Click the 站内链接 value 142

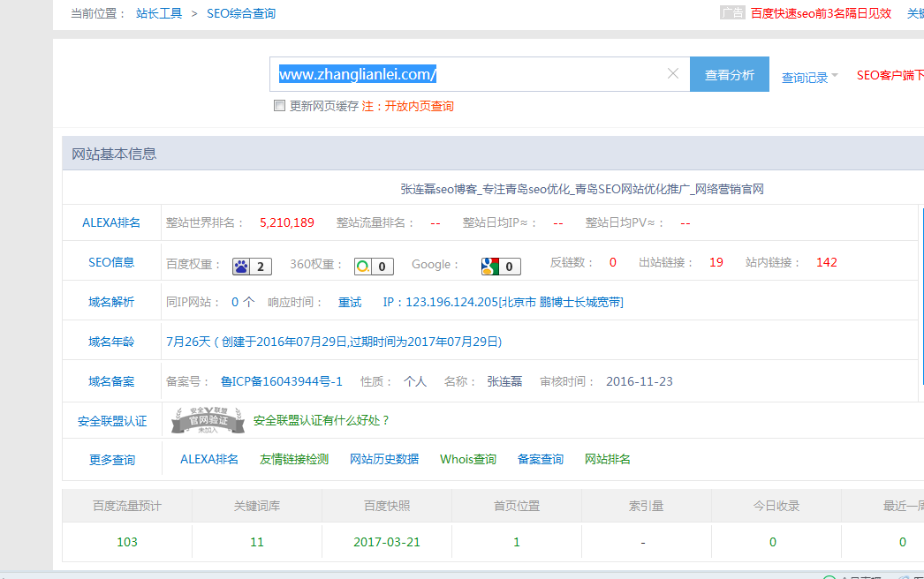pos(826,263)
